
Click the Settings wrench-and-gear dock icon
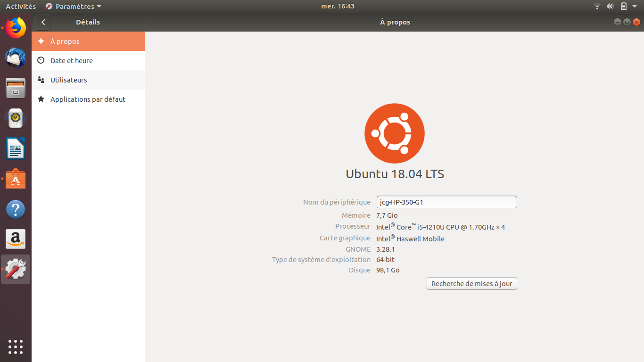[x=16, y=269]
